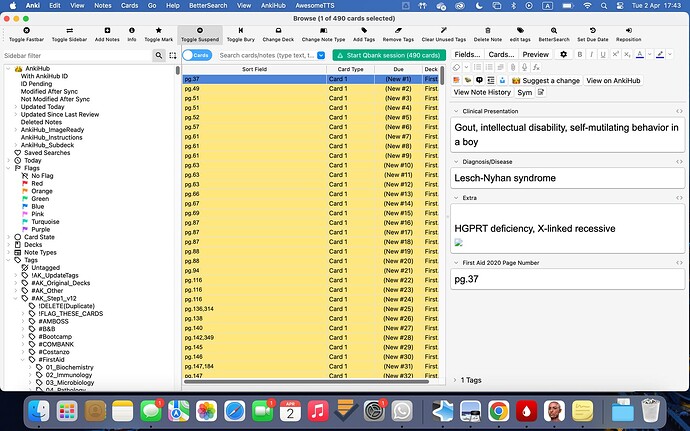
Task: Toggle HTML editor for Extra field
Action: tap(679, 198)
